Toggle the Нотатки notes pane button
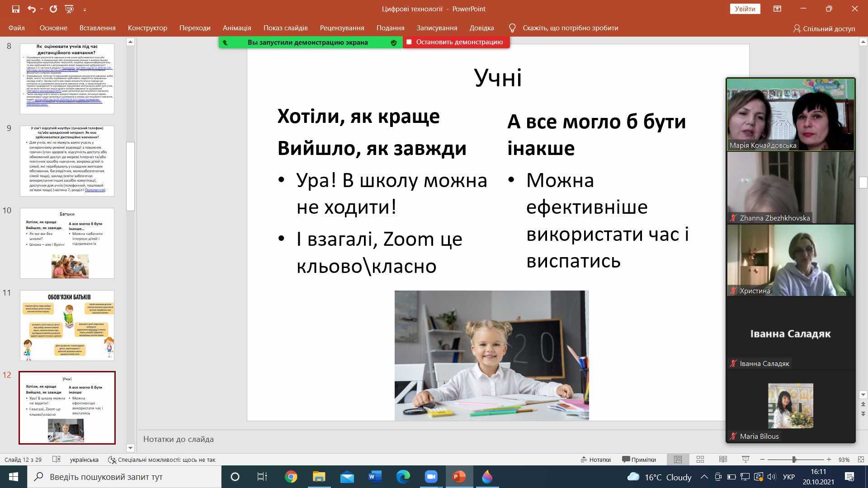 (595, 460)
